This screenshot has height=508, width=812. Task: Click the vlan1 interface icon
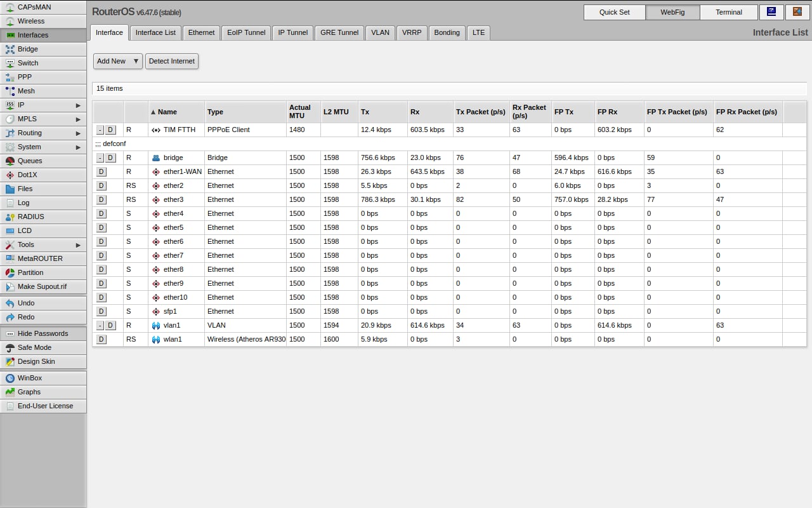(x=156, y=325)
